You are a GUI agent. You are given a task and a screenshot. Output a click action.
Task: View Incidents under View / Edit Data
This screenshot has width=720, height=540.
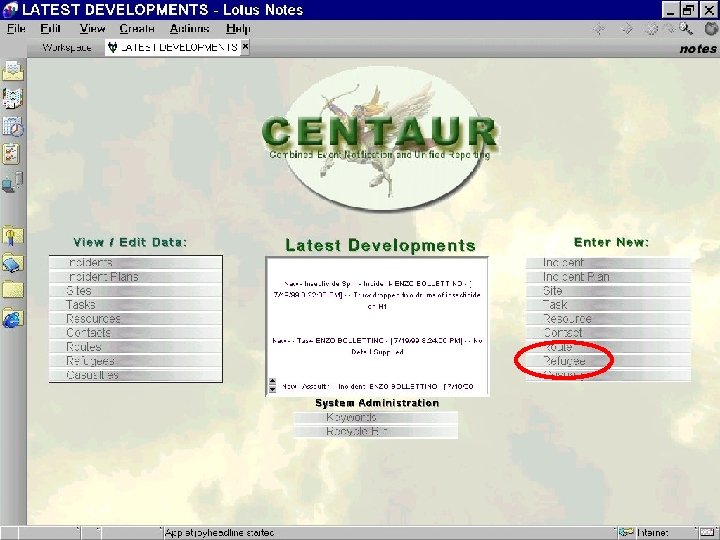135,262
